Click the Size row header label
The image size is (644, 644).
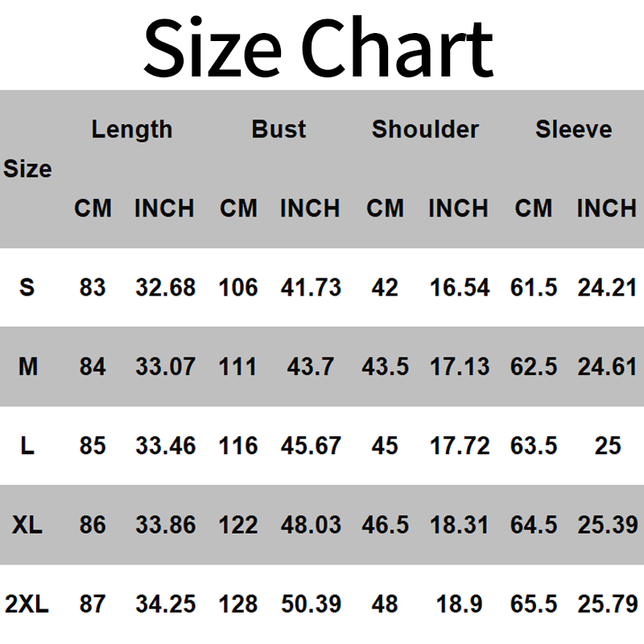[x=27, y=169]
